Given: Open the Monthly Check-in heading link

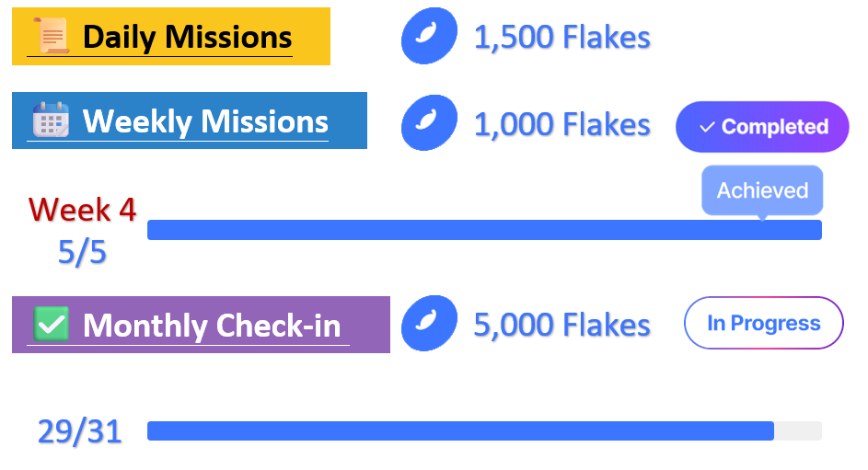Looking at the screenshot, I should click(212, 325).
